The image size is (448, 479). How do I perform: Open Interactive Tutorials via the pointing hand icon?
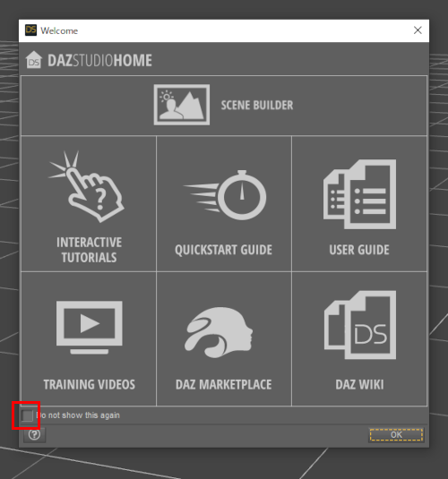(86, 186)
